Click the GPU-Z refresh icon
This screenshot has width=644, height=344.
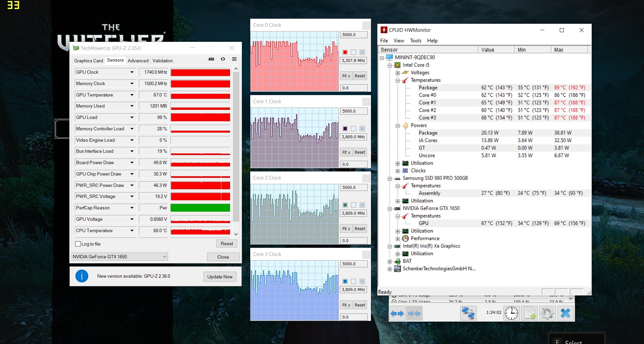click(x=223, y=59)
